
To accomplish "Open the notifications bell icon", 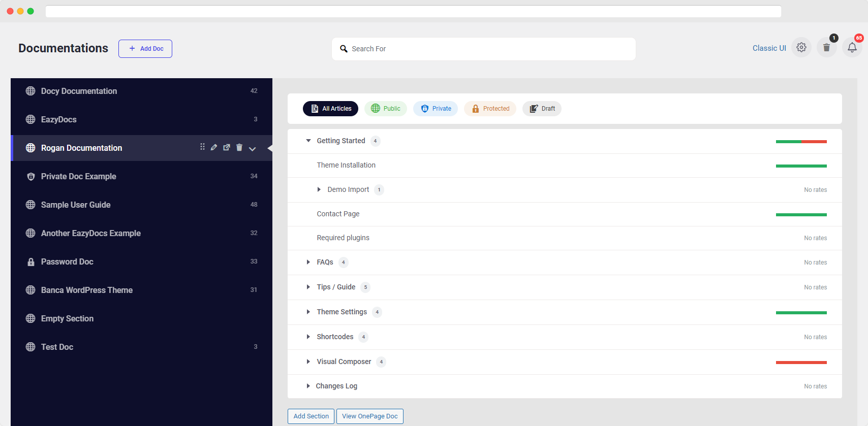I will pos(852,48).
